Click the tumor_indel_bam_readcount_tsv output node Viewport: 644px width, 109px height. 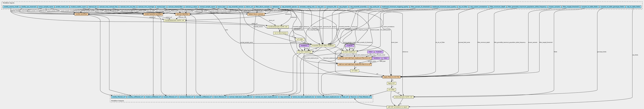(328, 97)
